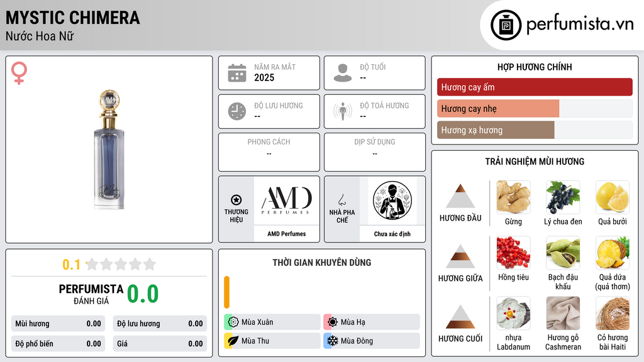Click the Độ phổ biến 0.00 score row
644x362 pixels.
pos(58,344)
